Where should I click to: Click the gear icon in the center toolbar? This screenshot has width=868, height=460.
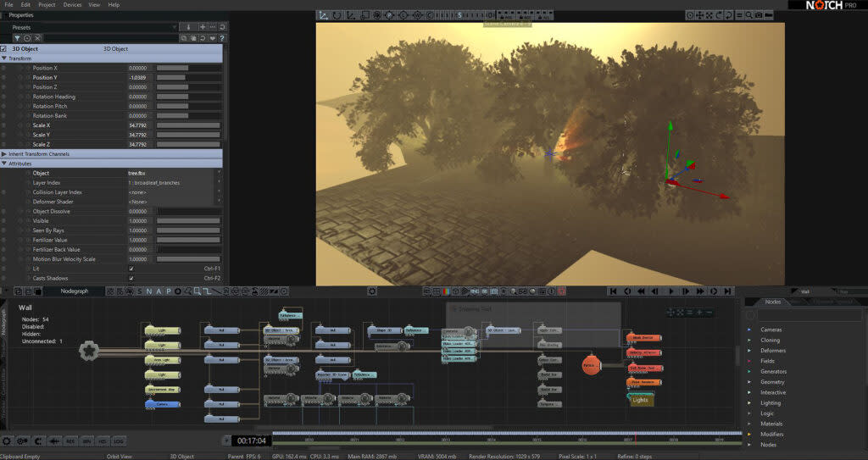(372, 291)
